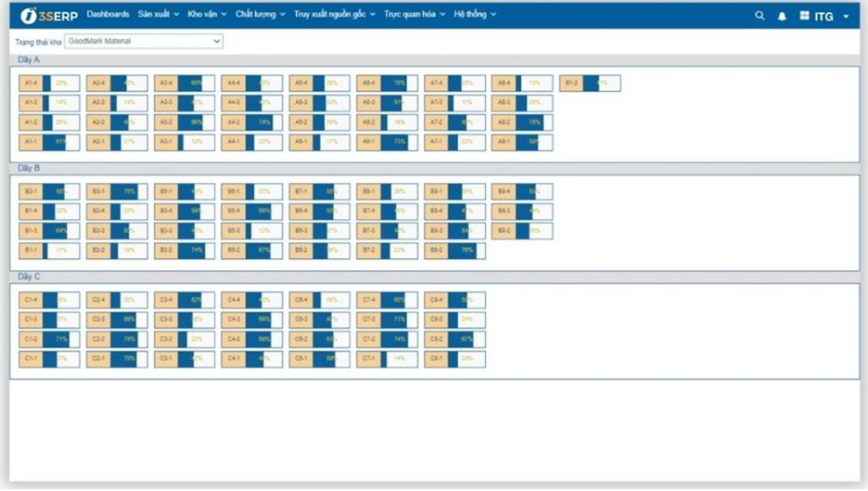Image resolution: width=868 pixels, height=491 pixels.
Task: Open the Hệ thống menu
Action: (475, 14)
